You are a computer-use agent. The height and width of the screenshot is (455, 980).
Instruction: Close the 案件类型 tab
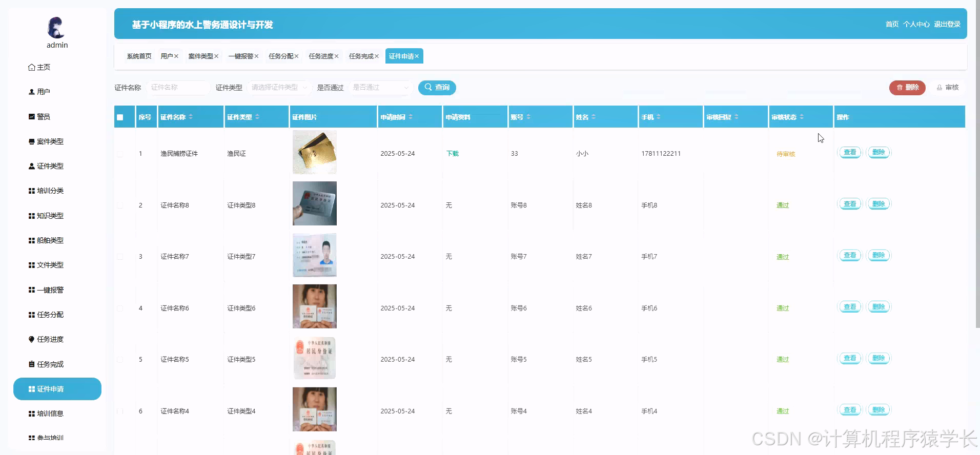pos(216,56)
